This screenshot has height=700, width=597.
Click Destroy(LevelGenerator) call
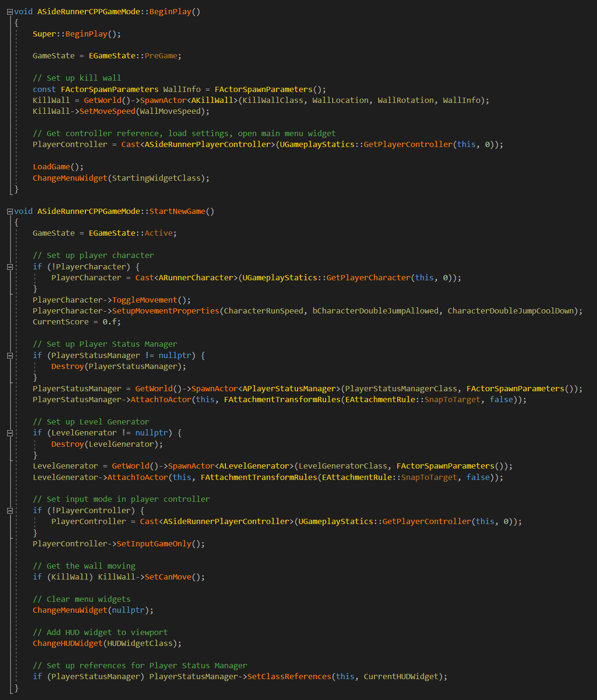tap(107, 444)
